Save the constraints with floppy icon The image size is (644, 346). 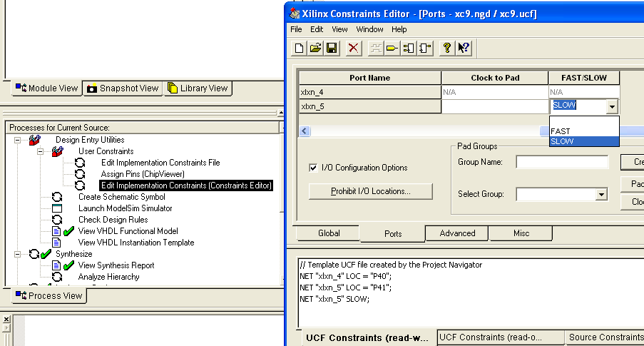pyautogui.click(x=332, y=48)
